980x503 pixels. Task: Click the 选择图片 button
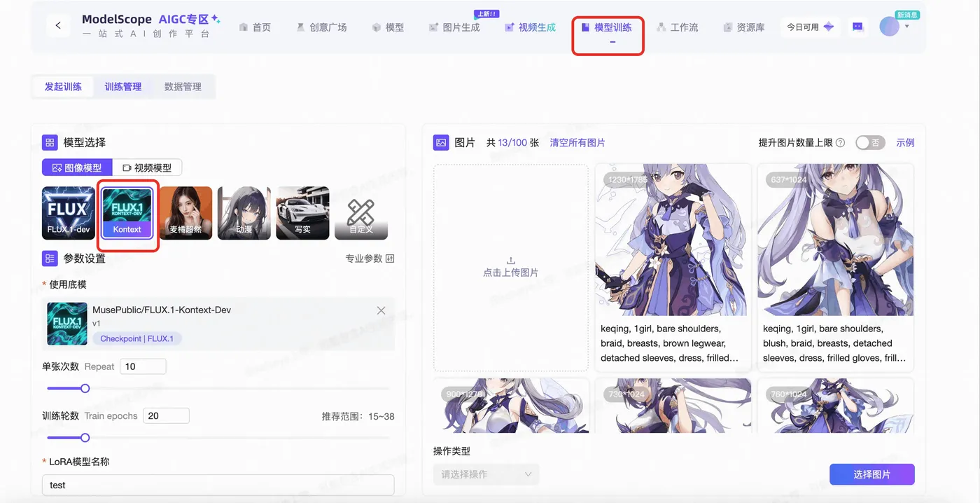point(871,474)
